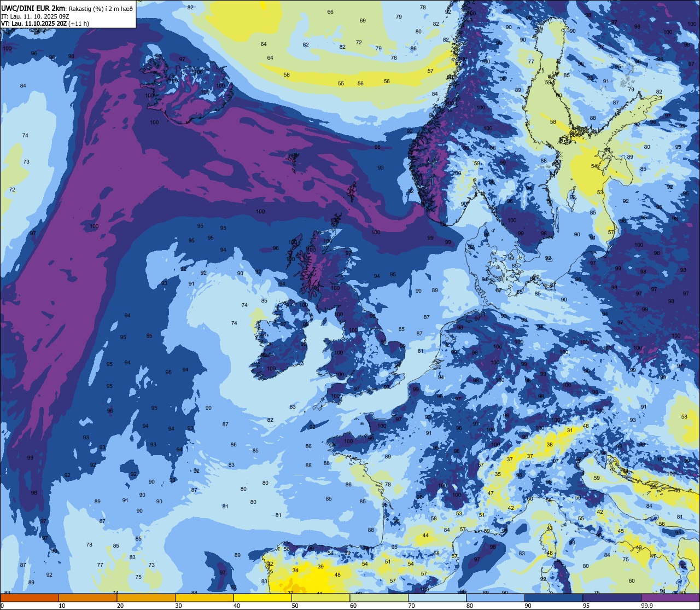This screenshot has width=700, height=610.
Task: Click the map value '69' north of Iceland
Action: (x=363, y=21)
